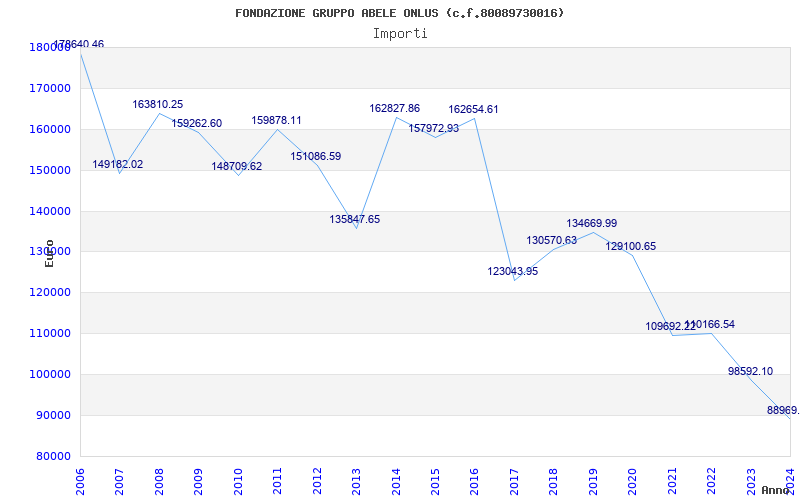Click y-axis tick 80000
The image size is (800, 500).
pos(56,456)
